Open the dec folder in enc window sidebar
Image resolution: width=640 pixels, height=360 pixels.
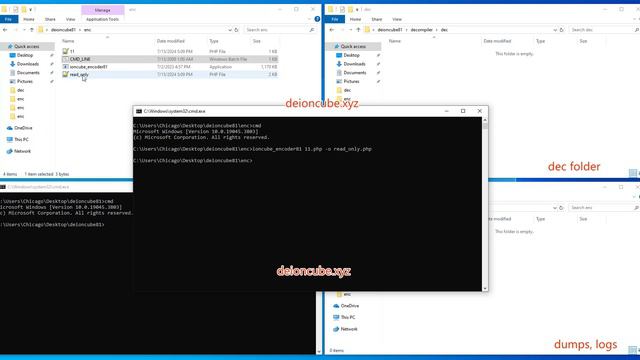(x=21, y=90)
